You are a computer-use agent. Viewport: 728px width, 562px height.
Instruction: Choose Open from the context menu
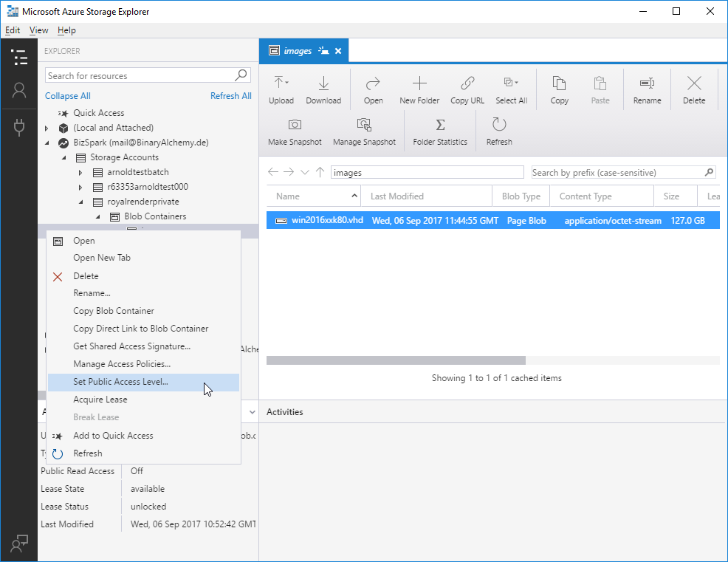(143, 241)
